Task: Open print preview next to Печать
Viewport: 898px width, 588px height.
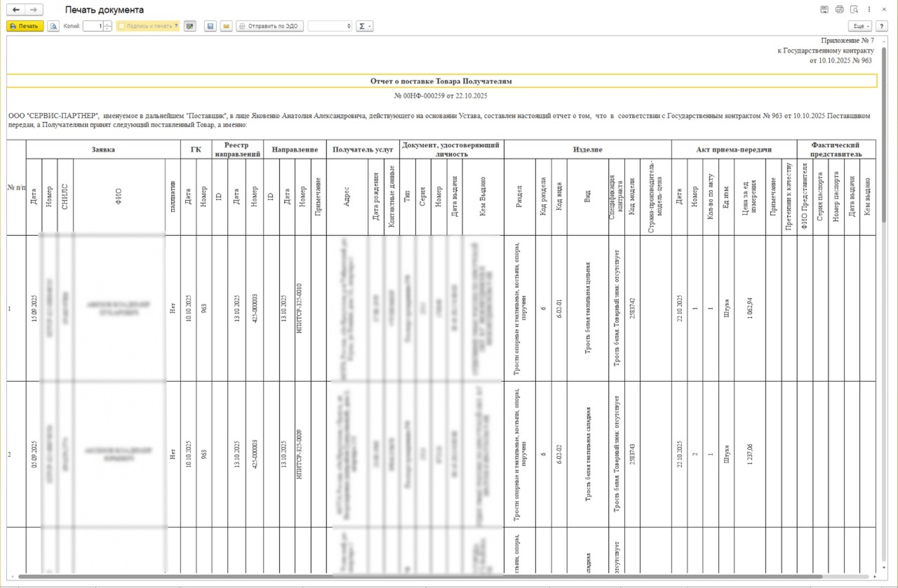Action: pos(53,26)
